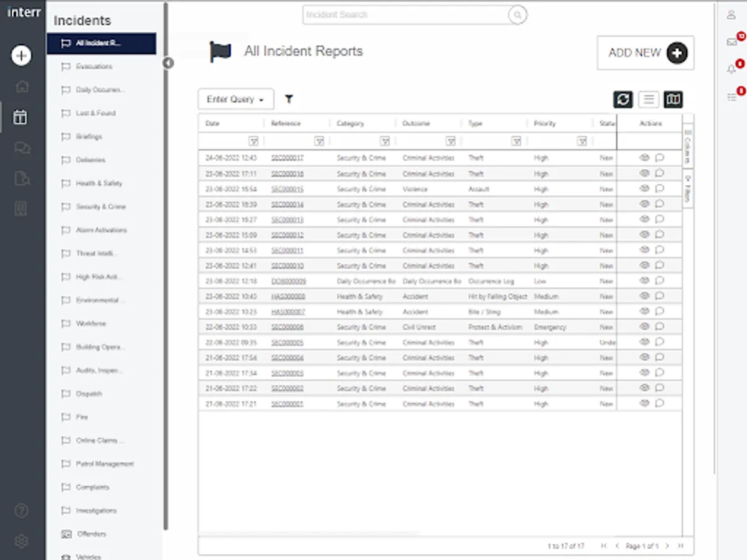Select Offenders in Incidents menu
This screenshot has height=560, width=747.
(92, 534)
